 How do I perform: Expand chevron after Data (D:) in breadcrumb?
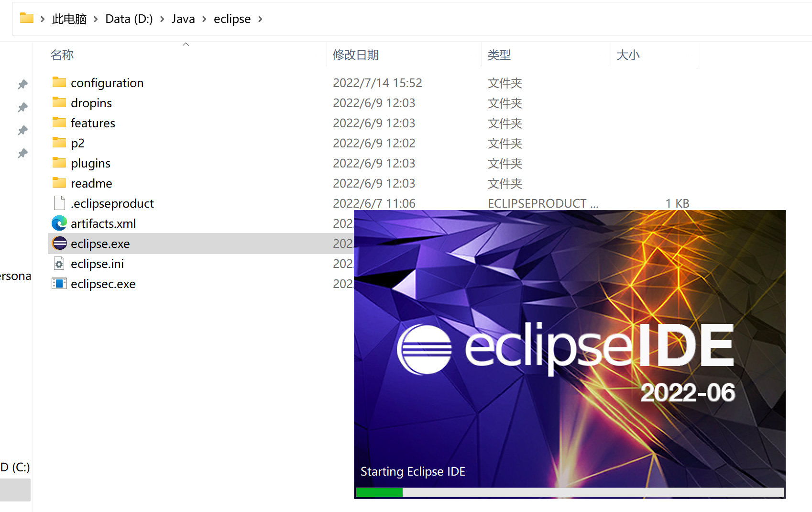click(x=162, y=19)
